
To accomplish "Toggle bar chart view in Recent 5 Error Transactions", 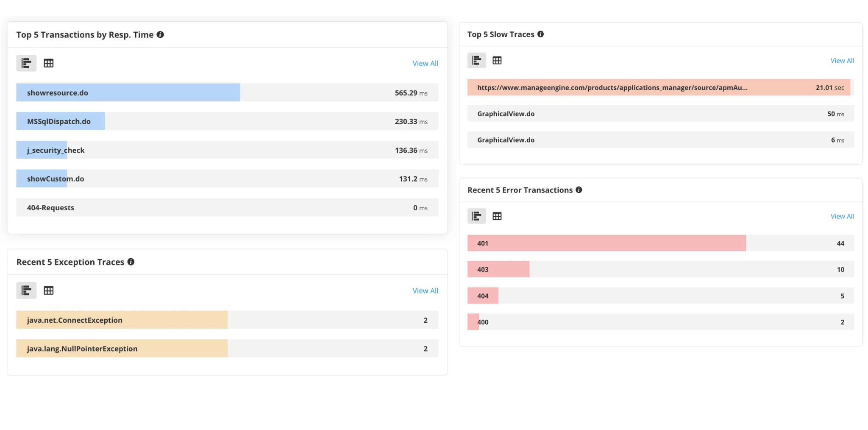I will [476, 216].
